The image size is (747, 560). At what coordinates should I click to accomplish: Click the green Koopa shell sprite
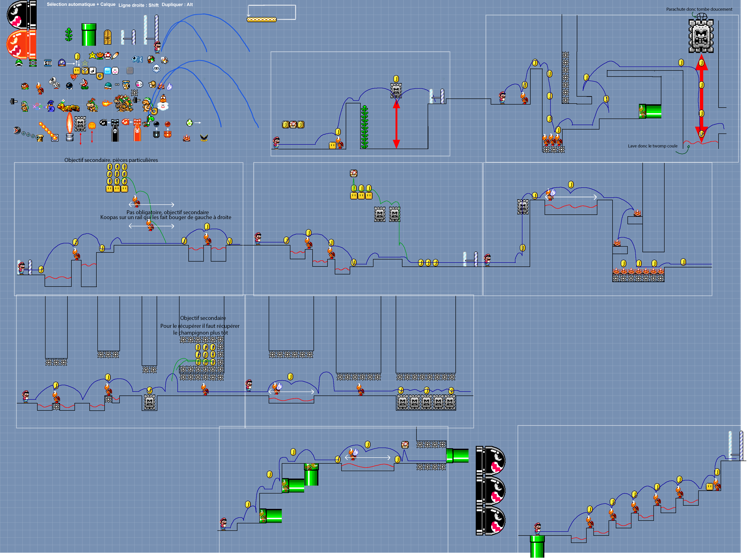tap(19, 63)
